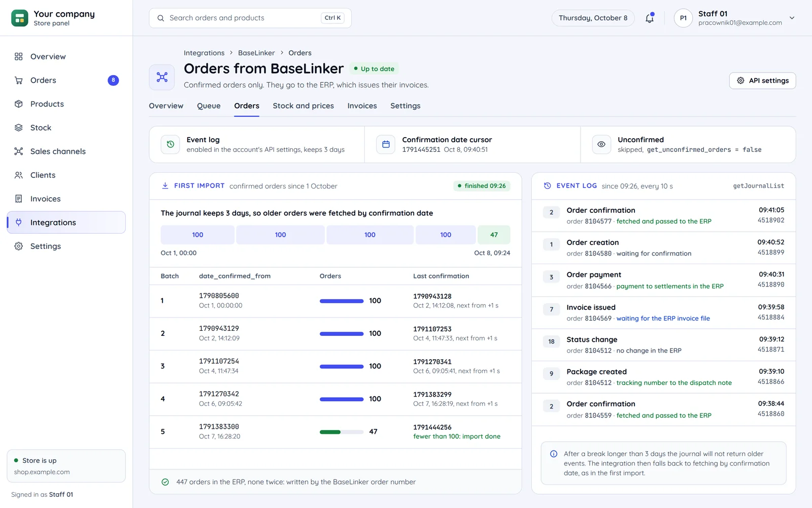Image resolution: width=812 pixels, height=508 pixels.
Task: Go to Orders in the sidebar
Action: (66, 80)
